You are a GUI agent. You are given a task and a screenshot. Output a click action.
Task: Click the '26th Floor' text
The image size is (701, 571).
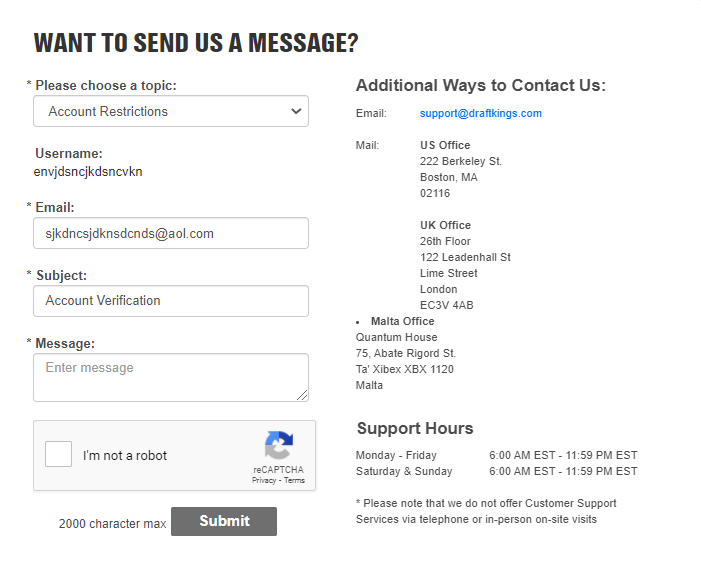(445, 241)
